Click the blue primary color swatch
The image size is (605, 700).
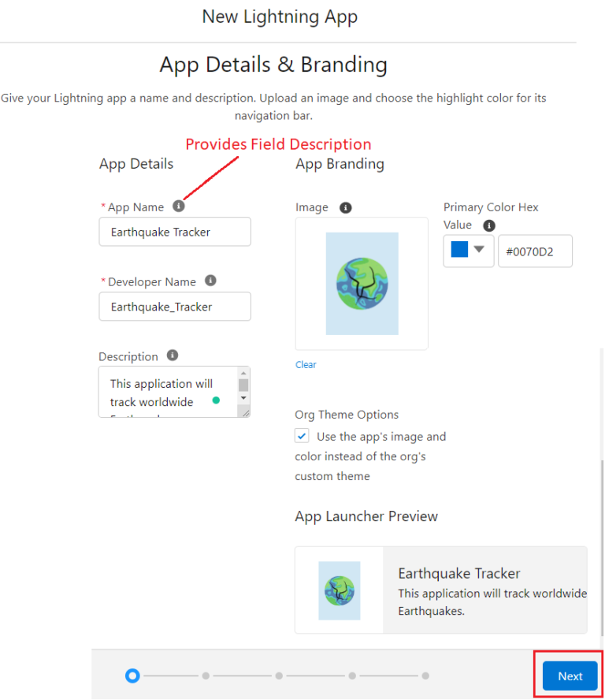coord(459,249)
